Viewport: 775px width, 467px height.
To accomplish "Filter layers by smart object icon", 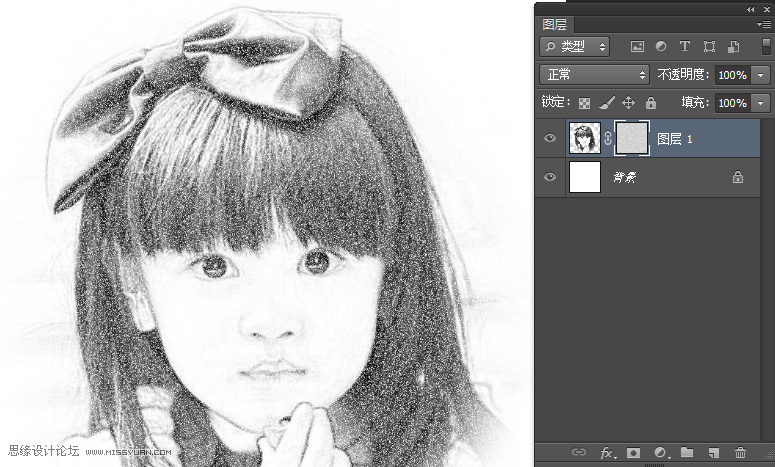I will pyautogui.click(x=733, y=46).
